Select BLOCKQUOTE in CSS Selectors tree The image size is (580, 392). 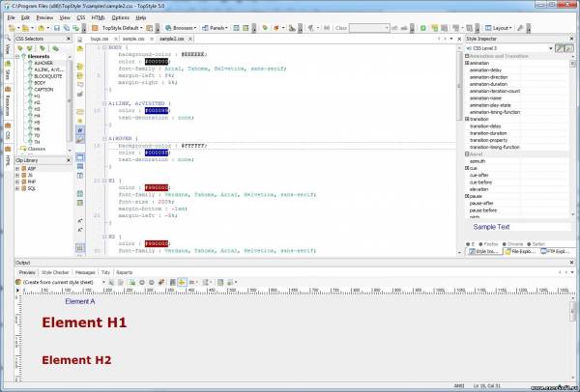tap(48, 76)
